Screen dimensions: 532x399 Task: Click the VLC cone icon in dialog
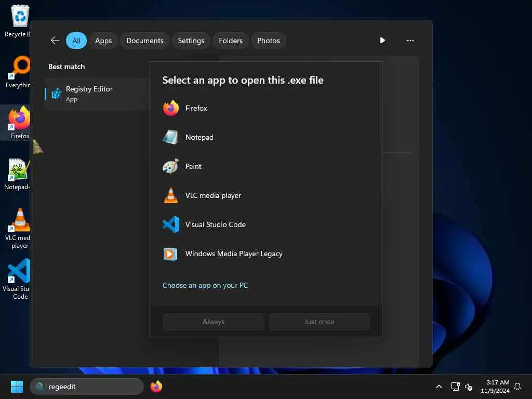point(170,195)
